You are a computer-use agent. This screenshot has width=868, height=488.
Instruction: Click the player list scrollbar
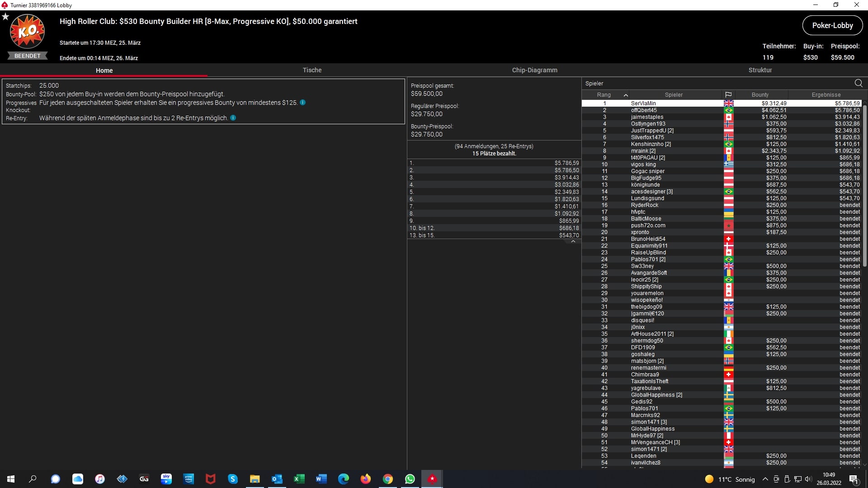[864, 185]
